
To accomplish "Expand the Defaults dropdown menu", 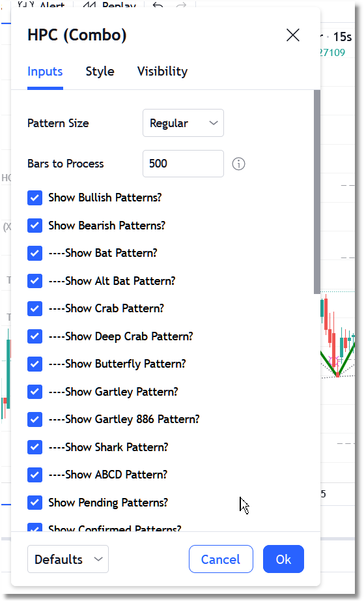I will [68, 559].
